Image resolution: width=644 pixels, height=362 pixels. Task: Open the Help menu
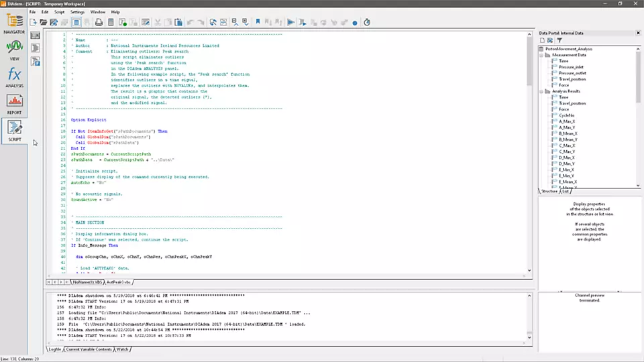(x=115, y=12)
